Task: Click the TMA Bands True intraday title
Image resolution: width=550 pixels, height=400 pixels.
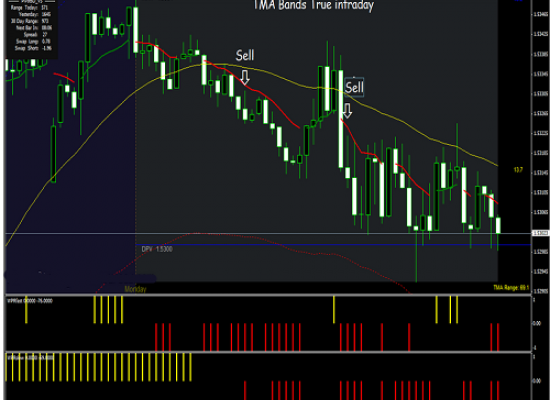Action: [313, 5]
